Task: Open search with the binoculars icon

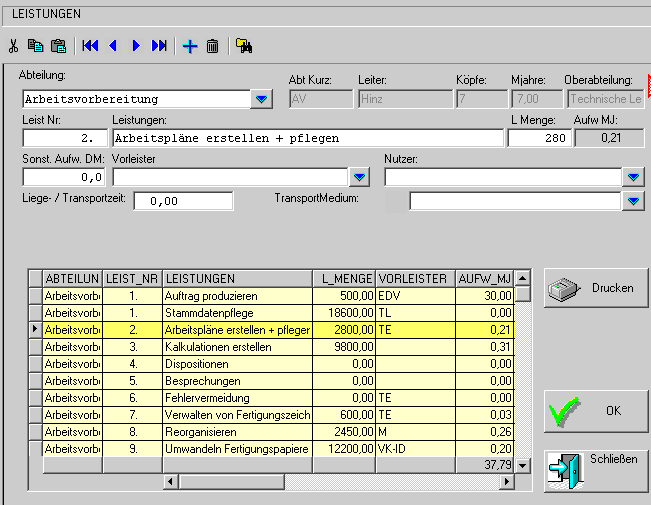Action: click(x=244, y=46)
